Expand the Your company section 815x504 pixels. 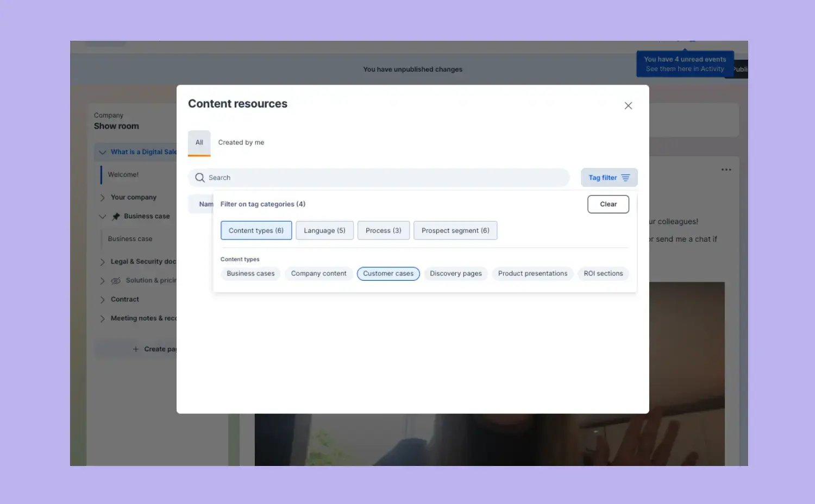[102, 198]
